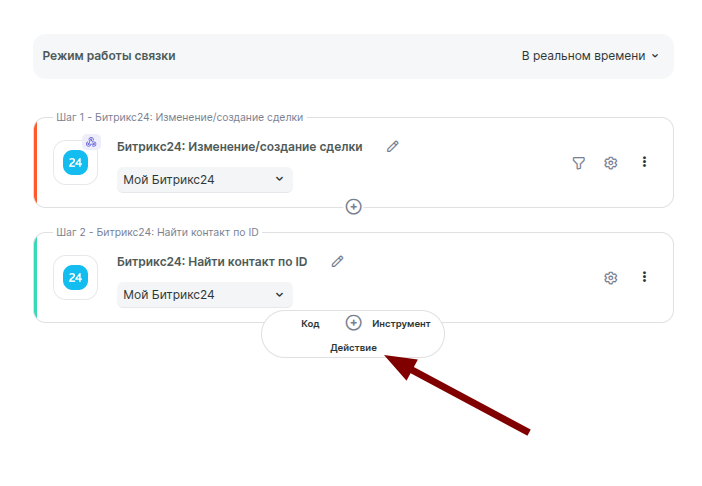Open the Мой Битрикс24 dropdown in step 1
The height and width of the screenshot is (486, 702).
205,180
